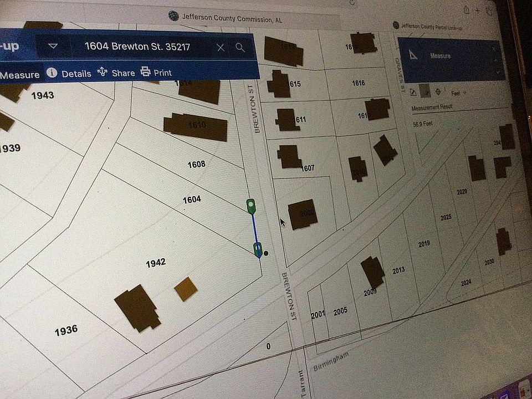Image resolution: width=532 pixels, height=399 pixels.
Task: Select parcel labeled 1936
Action: 66,330
